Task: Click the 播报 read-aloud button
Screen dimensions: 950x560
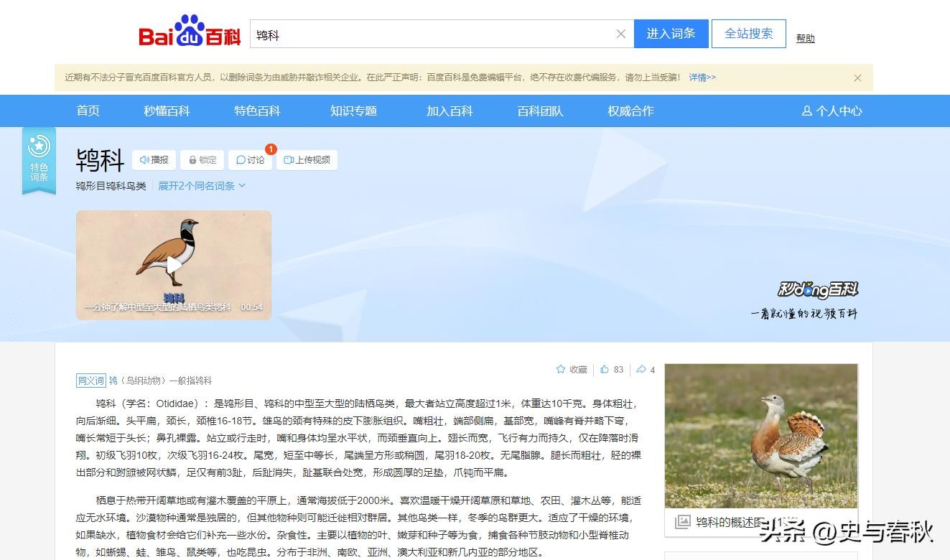Action: 154,160
